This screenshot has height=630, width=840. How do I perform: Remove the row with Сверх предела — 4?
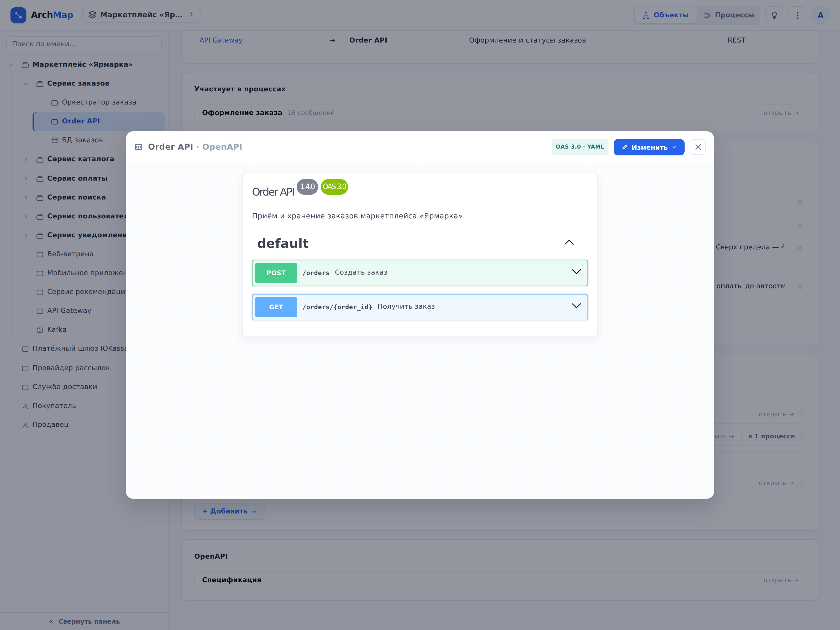[x=799, y=248]
